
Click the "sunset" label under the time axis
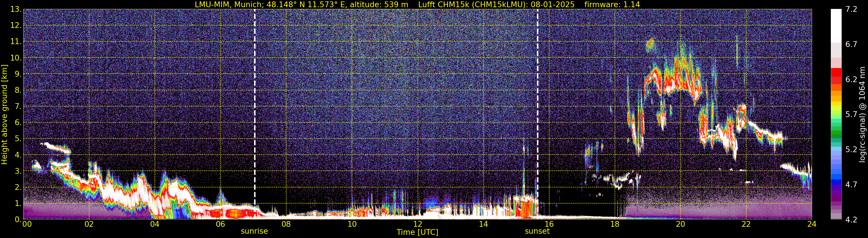pyautogui.click(x=537, y=231)
